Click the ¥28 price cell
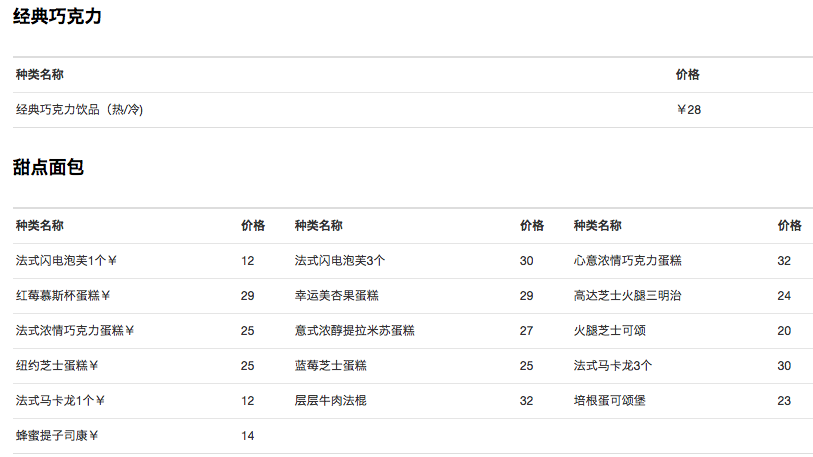 tap(689, 109)
